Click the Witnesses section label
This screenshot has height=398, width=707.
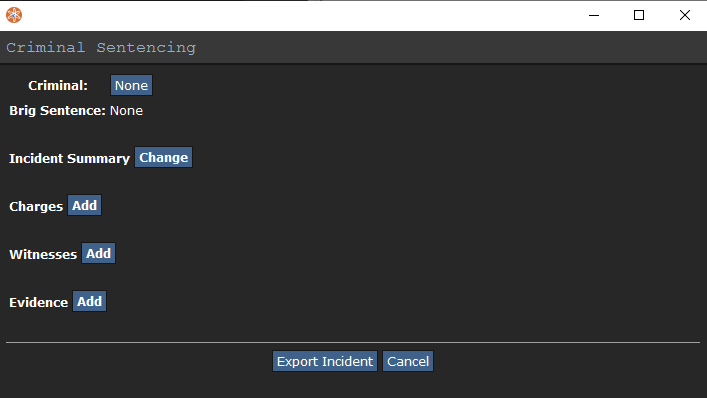pos(43,255)
